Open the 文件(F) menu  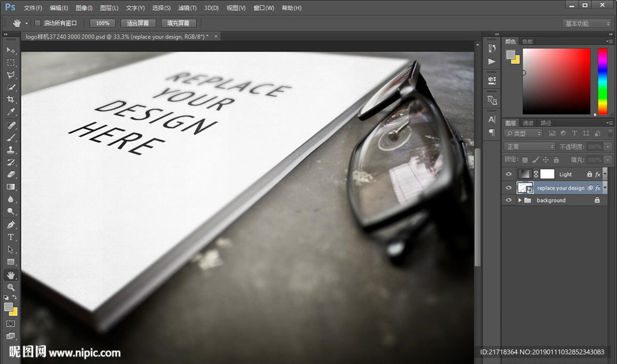(x=33, y=8)
